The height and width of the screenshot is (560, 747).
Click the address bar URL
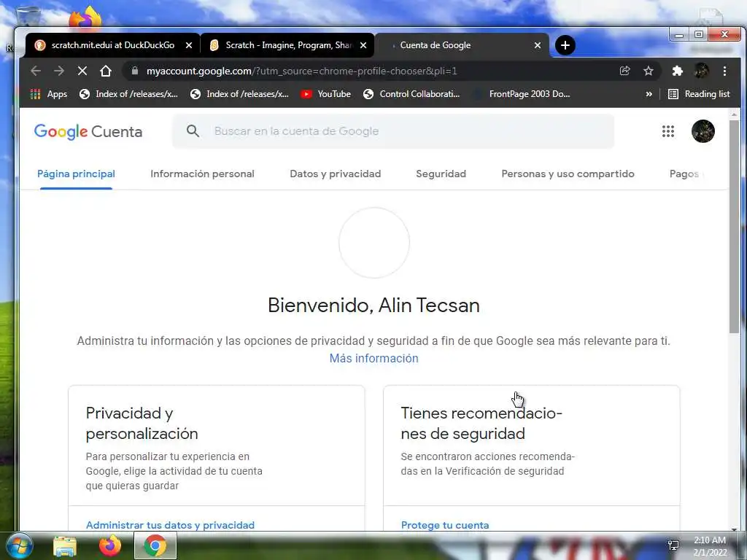pos(301,71)
